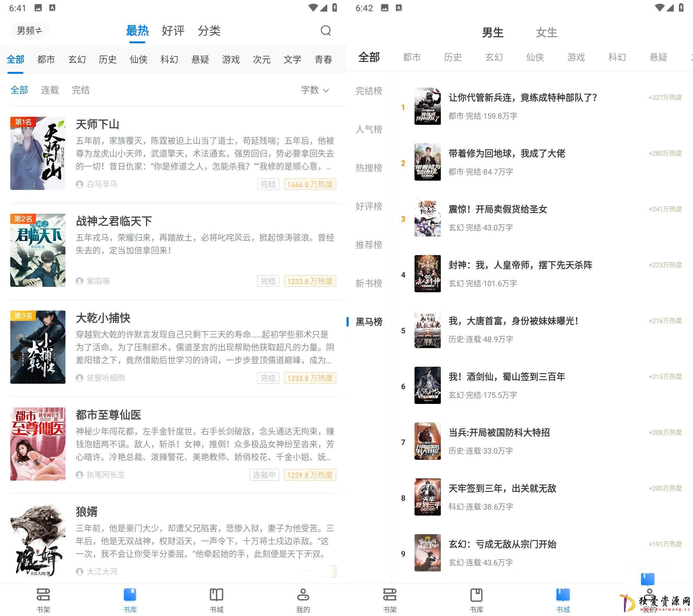Toggle to 女生 (Female) tab on right panel
The image size is (693, 616).
click(544, 33)
